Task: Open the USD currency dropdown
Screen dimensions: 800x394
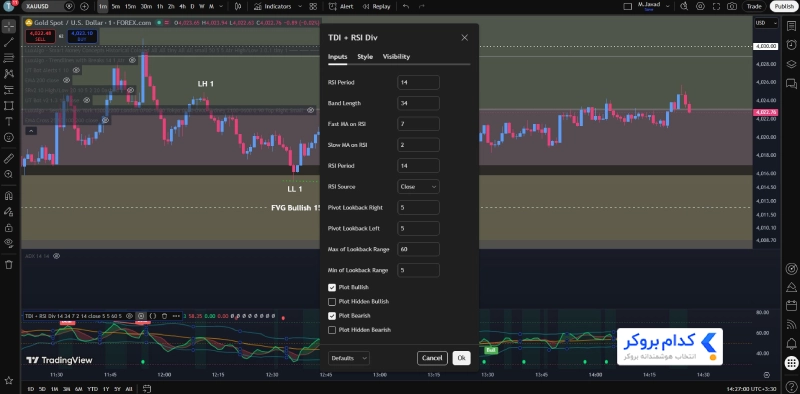Action: pos(766,23)
